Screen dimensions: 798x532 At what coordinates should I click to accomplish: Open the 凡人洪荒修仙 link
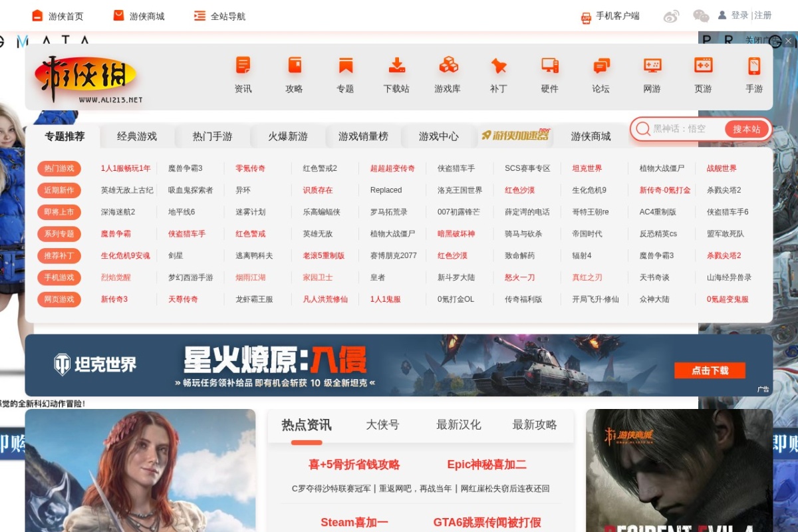325,299
